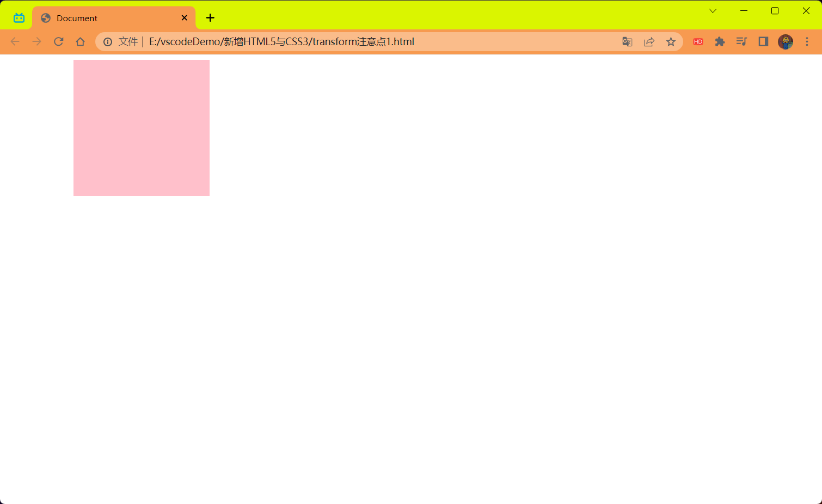Image resolution: width=822 pixels, height=504 pixels.
Task: Open a new tab with plus button
Action: click(210, 18)
